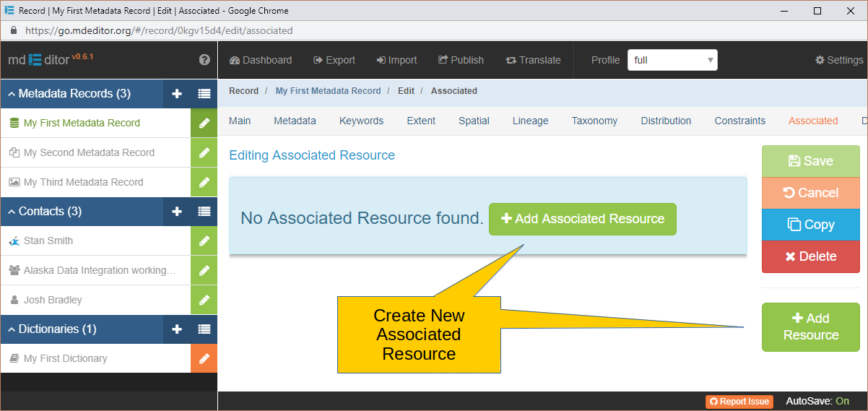Open the Export page
The width and height of the screenshot is (868, 411).
(x=334, y=60)
